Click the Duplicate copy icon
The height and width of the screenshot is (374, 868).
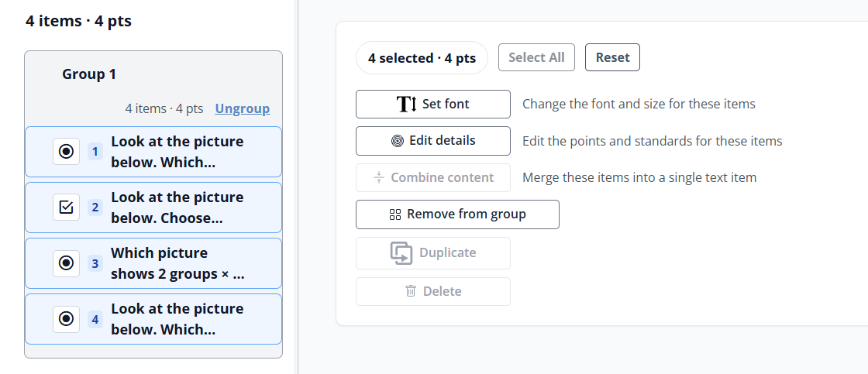coord(401,253)
